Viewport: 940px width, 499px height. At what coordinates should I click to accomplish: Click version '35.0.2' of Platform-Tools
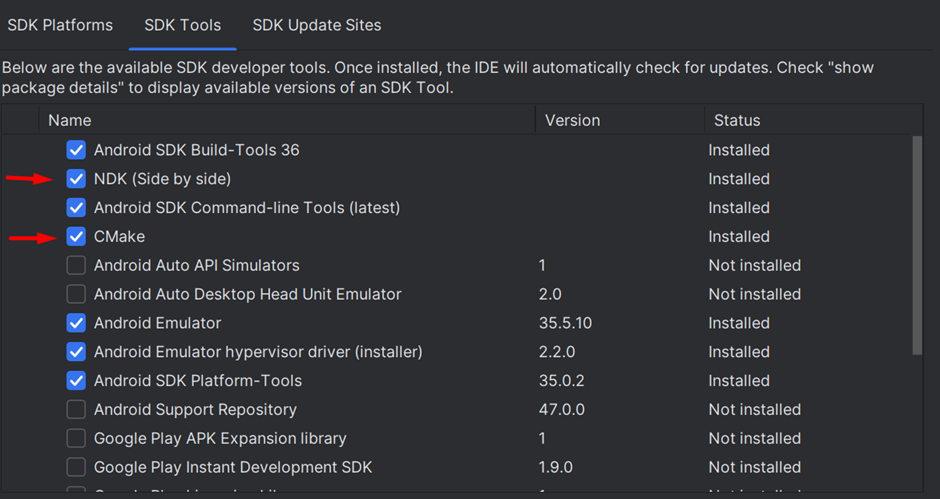562,380
